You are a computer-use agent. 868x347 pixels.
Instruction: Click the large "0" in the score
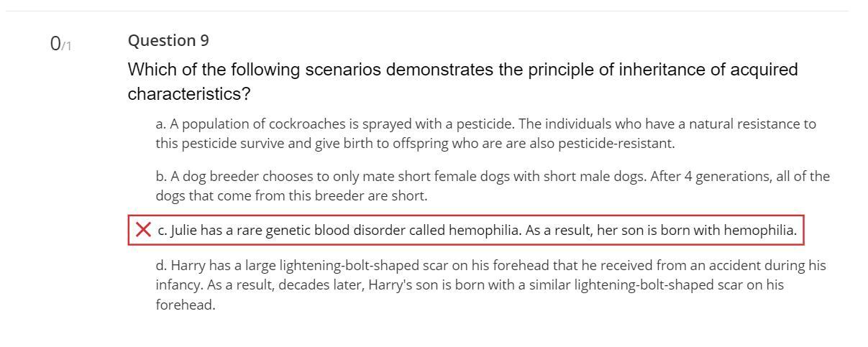(55, 45)
